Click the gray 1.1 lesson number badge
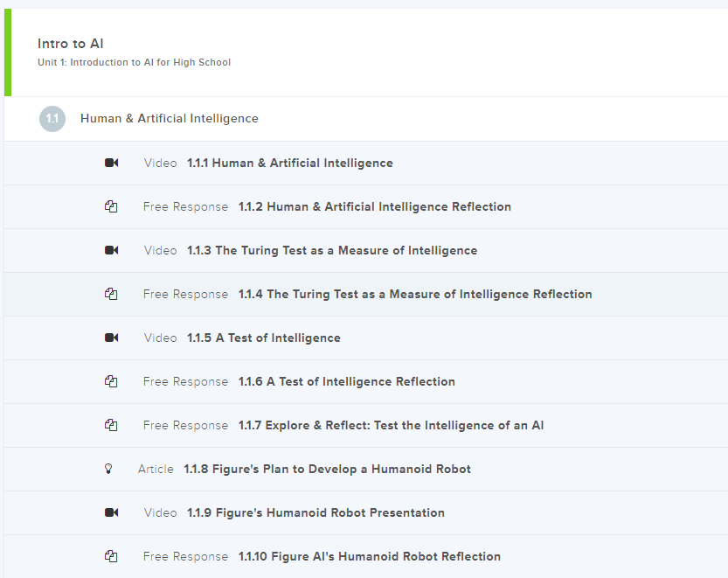728x578 pixels. (x=52, y=118)
